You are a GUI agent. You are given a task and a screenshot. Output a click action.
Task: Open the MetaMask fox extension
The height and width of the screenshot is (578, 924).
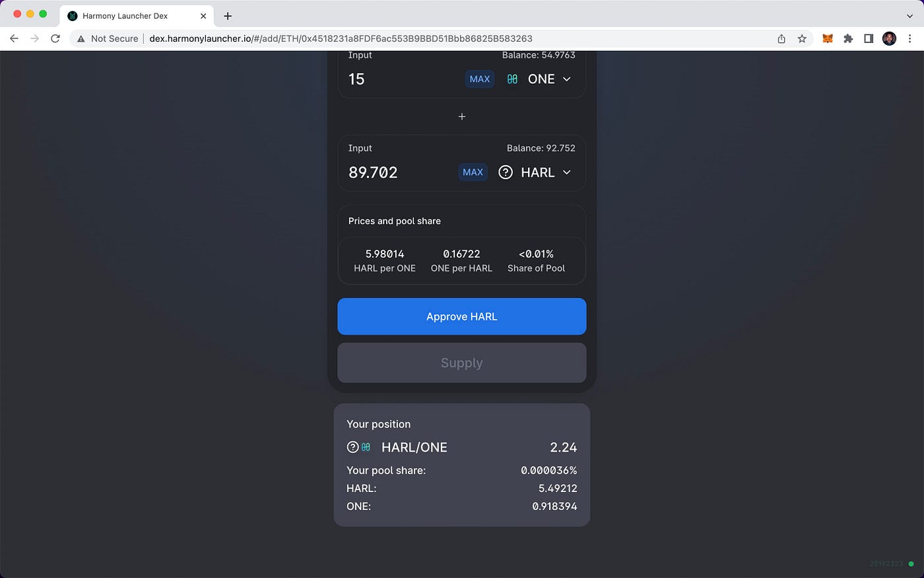828,38
